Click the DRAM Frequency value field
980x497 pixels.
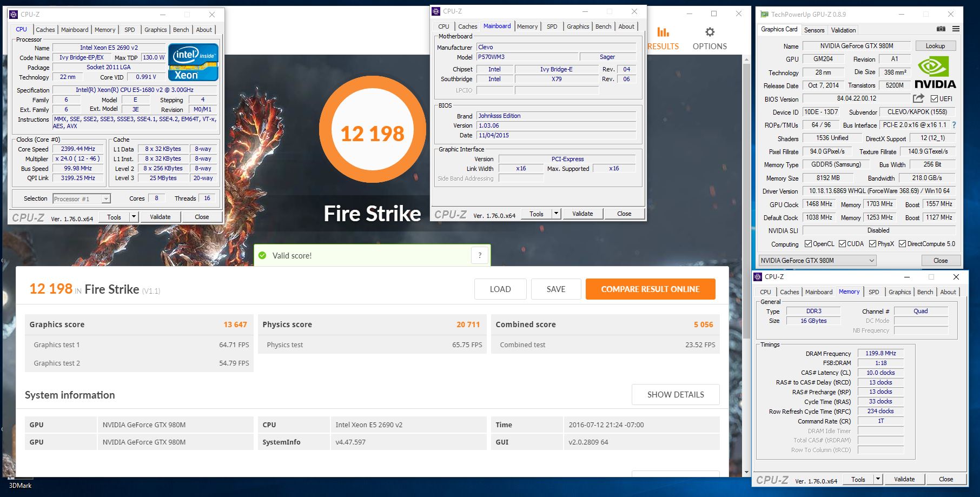(880, 353)
